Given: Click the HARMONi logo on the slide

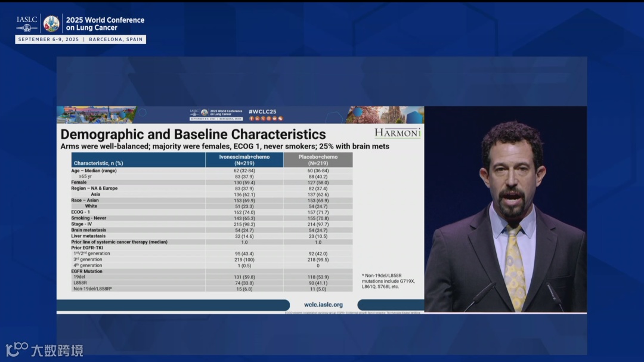Looking at the screenshot, I should click(x=398, y=133).
